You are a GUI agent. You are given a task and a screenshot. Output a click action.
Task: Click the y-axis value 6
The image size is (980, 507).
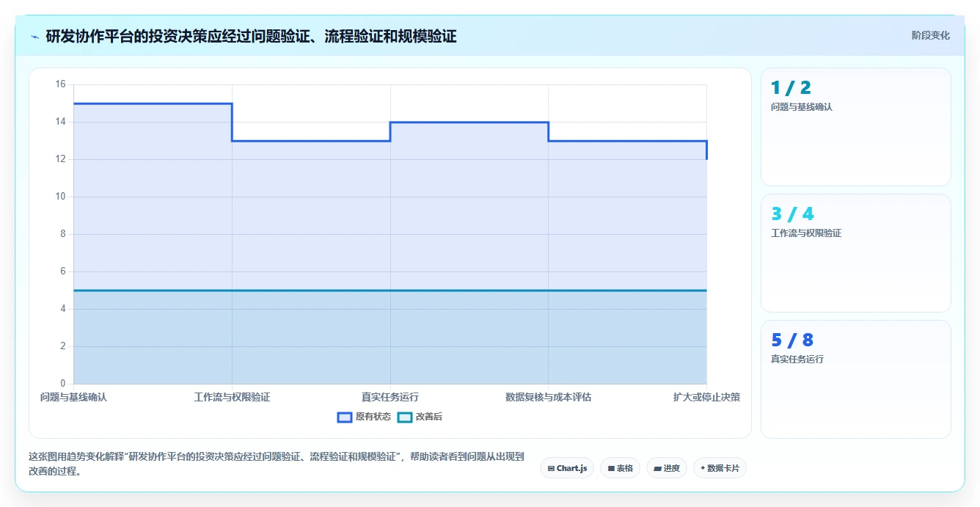[62, 271]
